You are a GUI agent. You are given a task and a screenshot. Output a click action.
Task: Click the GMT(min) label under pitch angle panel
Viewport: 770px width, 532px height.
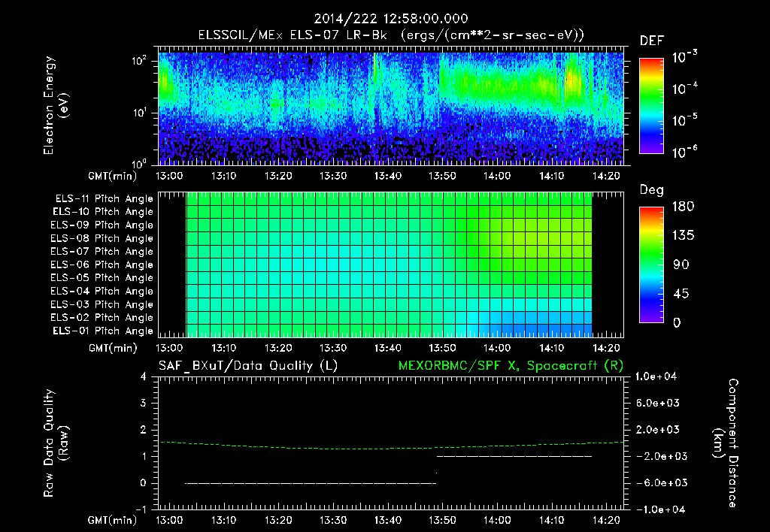(113, 348)
